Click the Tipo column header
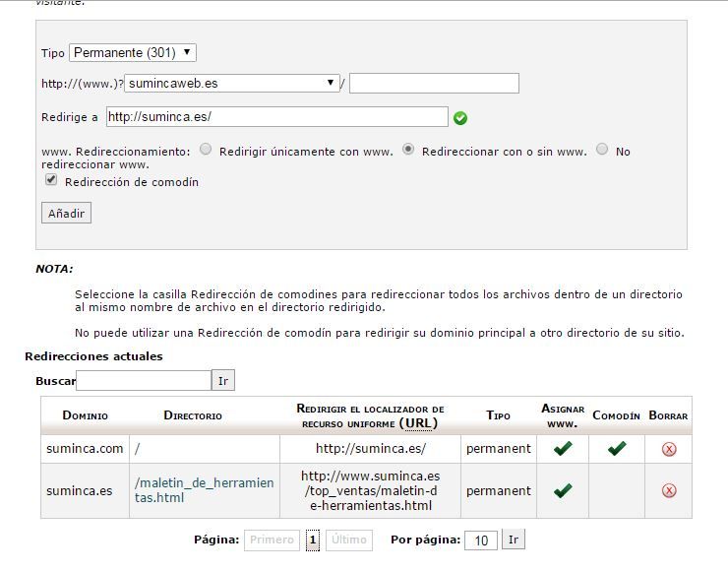This screenshot has height=572, width=728. click(x=498, y=415)
